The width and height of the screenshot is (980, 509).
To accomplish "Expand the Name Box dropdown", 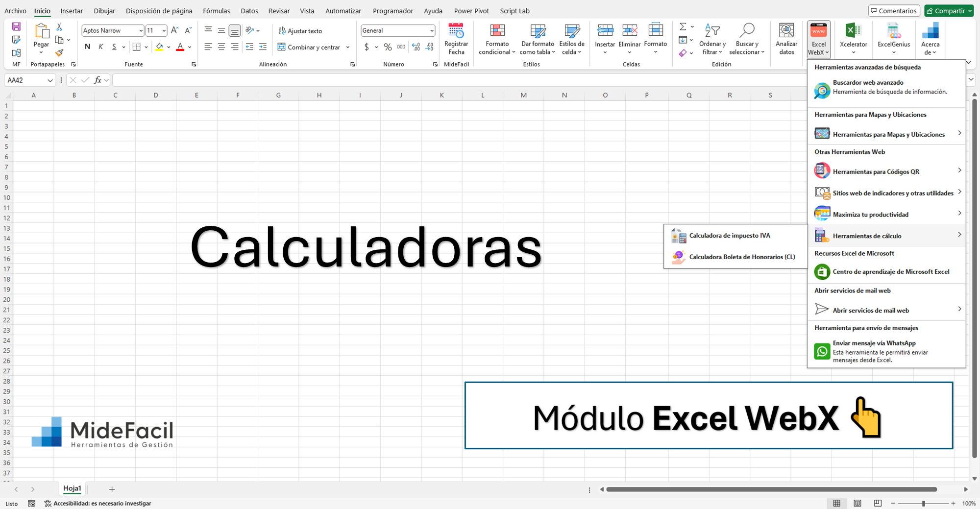I will (50, 80).
